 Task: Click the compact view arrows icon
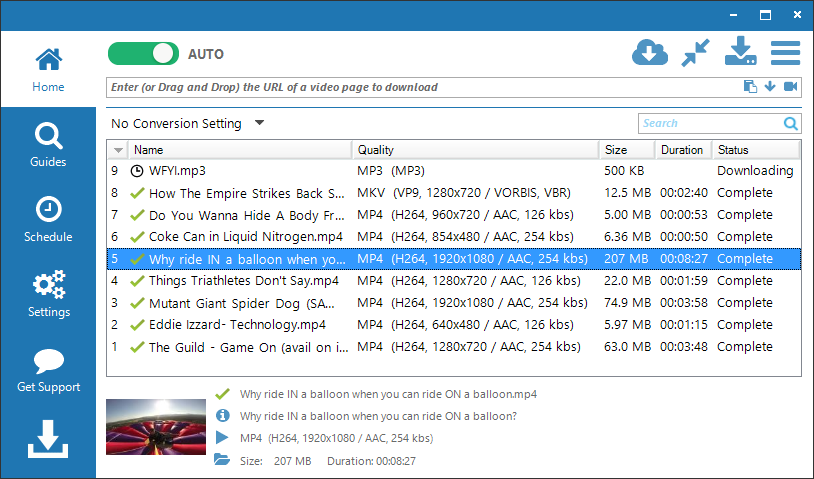[x=695, y=52]
